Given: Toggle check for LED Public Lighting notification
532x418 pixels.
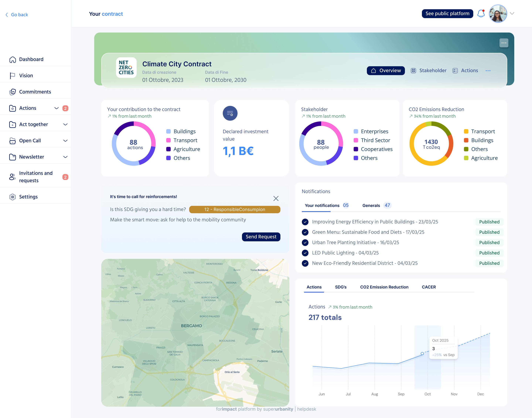Looking at the screenshot, I should pyautogui.click(x=305, y=253).
